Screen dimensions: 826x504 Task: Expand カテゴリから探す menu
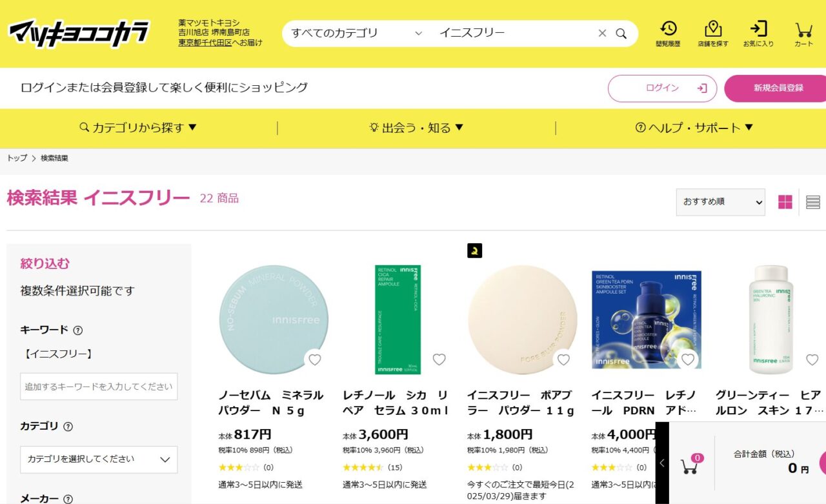pyautogui.click(x=138, y=128)
